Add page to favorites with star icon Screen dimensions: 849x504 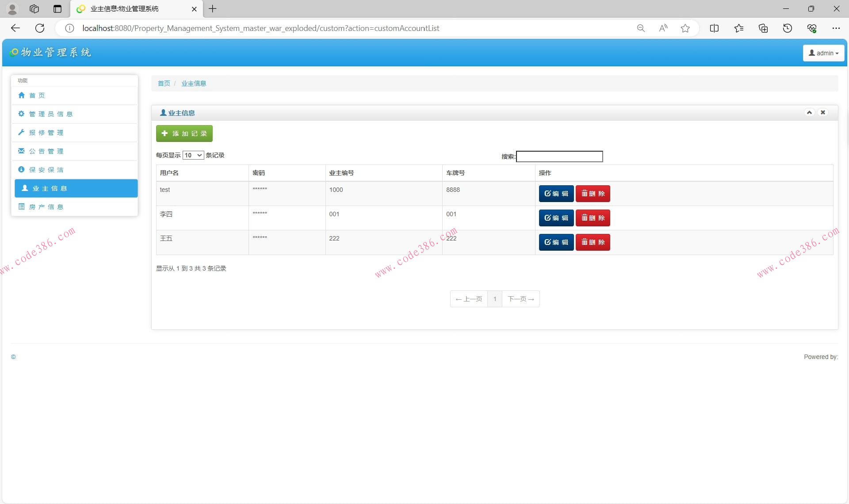[685, 28]
